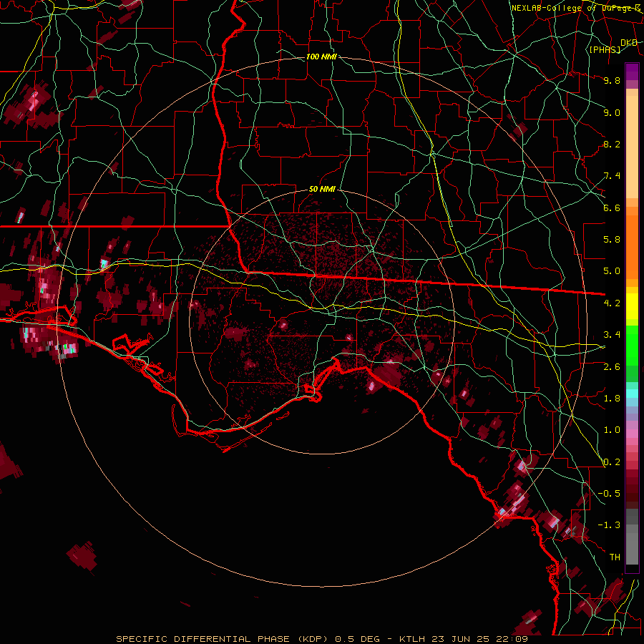Screen dimensions: 644x644
Task: Click the 1.8 legend scale value
Action: click(x=612, y=399)
